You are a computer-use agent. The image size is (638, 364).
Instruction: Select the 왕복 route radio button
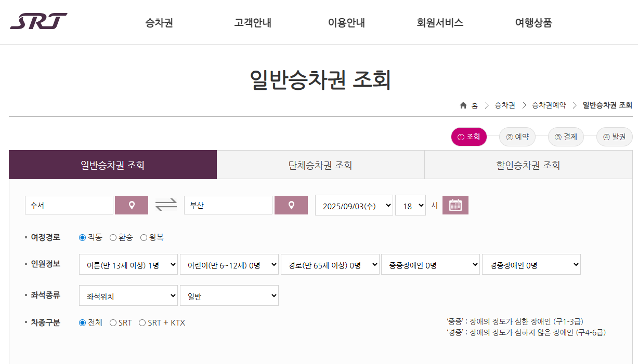(x=144, y=237)
